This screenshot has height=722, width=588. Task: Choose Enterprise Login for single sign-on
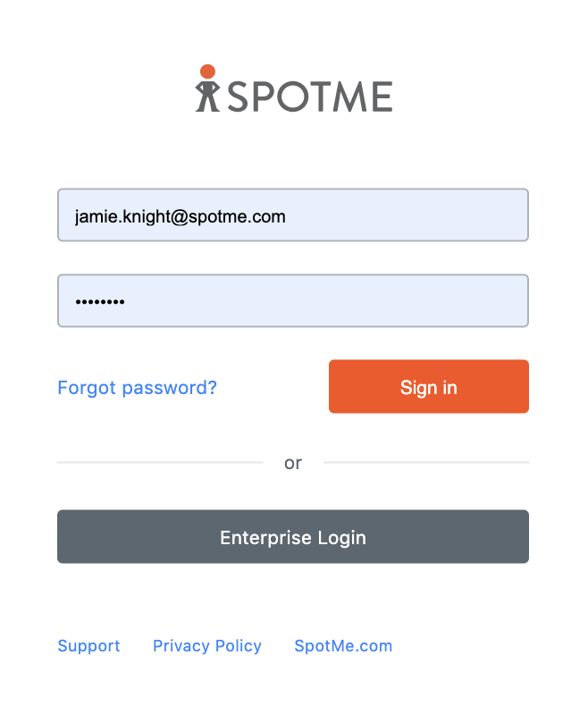click(293, 536)
